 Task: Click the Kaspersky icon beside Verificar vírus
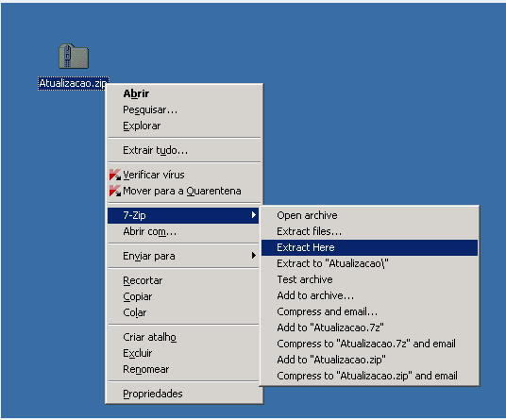click(x=115, y=175)
